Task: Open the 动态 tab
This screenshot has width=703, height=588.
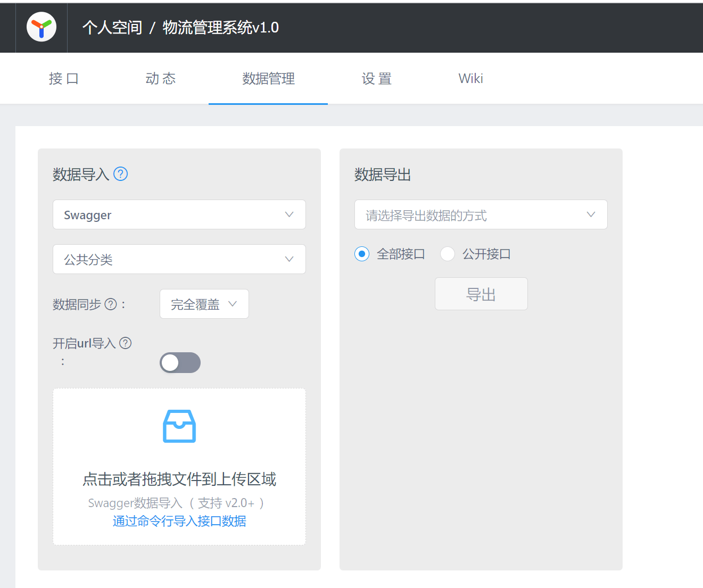Action: (x=161, y=78)
